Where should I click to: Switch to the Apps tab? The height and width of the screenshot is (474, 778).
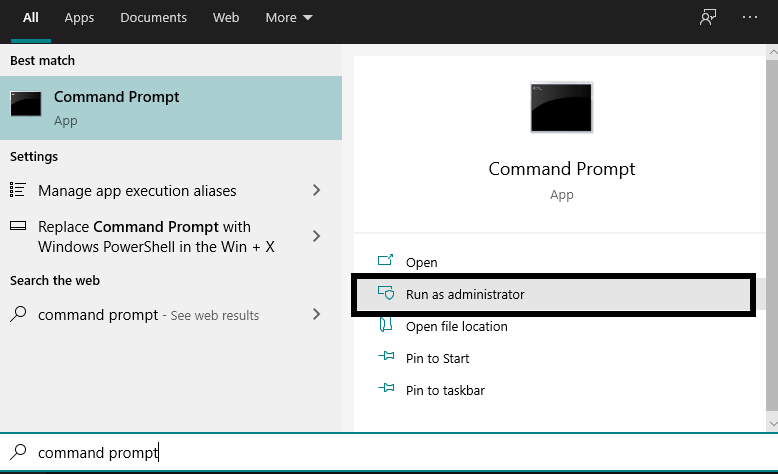[79, 18]
